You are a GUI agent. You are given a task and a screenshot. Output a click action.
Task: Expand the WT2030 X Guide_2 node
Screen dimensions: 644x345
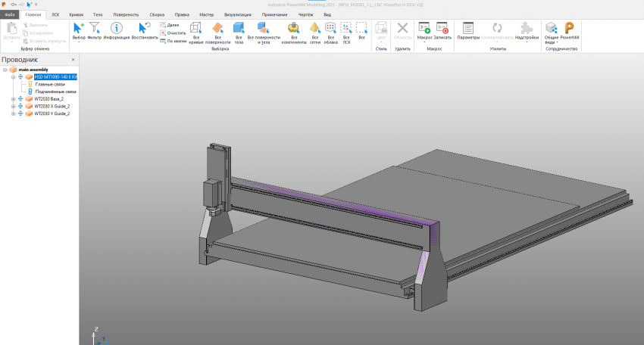tap(13, 107)
